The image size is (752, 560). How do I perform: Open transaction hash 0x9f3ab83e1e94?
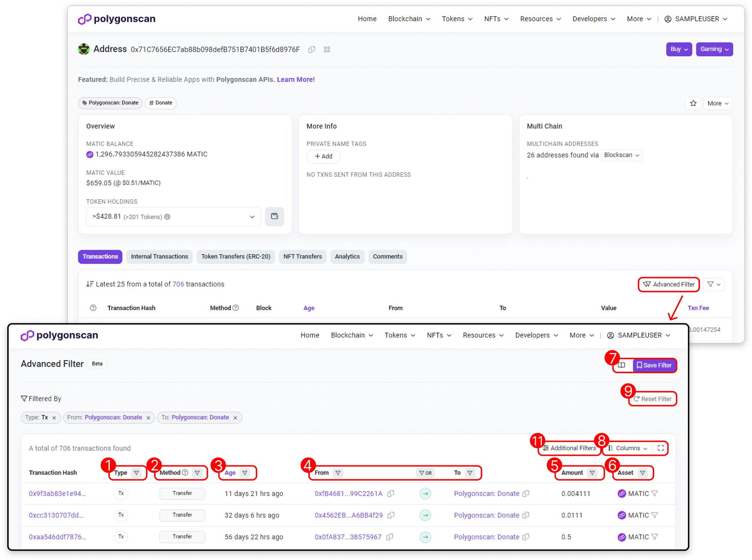click(x=57, y=493)
